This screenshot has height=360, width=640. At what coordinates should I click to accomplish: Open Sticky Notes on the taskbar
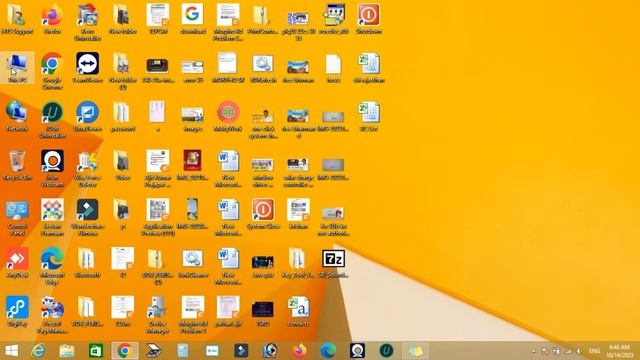coord(415,351)
